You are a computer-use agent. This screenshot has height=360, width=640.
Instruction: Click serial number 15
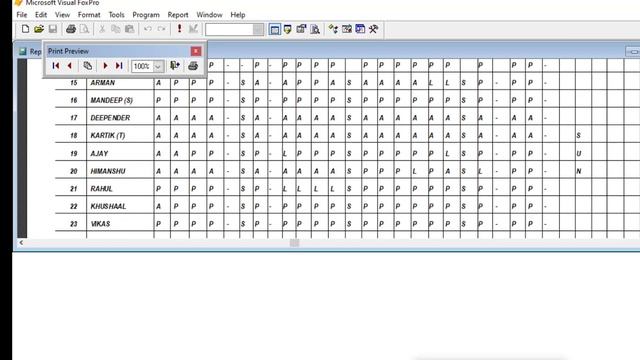click(73, 83)
